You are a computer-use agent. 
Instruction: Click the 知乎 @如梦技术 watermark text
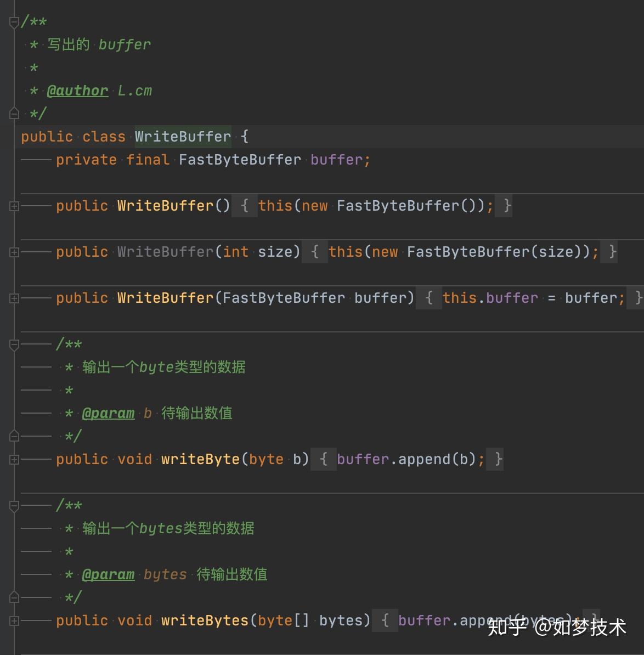556,627
